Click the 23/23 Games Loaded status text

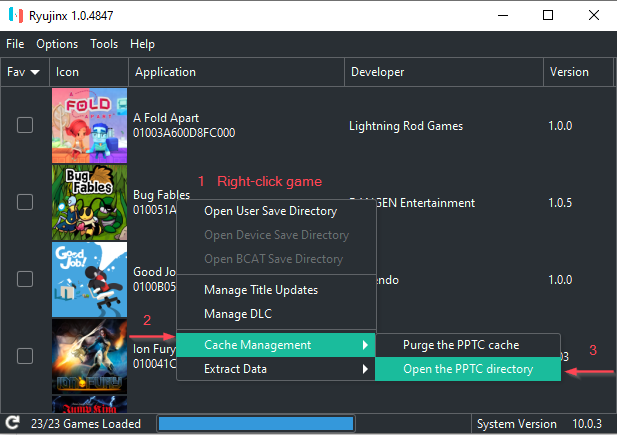coord(86,424)
